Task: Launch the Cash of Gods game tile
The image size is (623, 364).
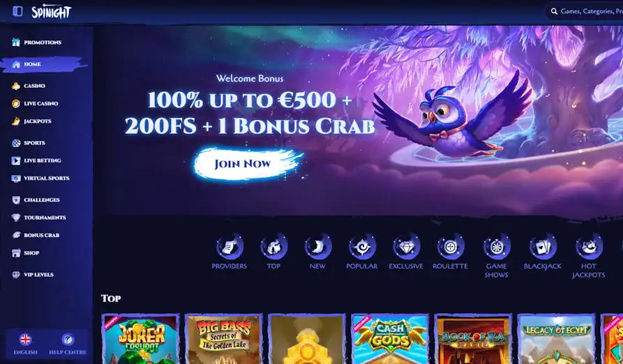Action: (390, 339)
